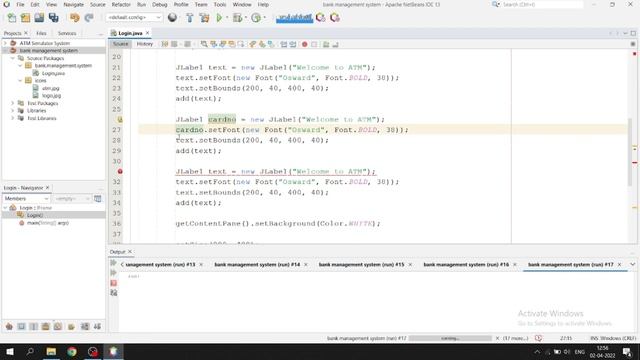
Task: Click the Re-run icon in Output sidebar
Action: (x=113, y=263)
